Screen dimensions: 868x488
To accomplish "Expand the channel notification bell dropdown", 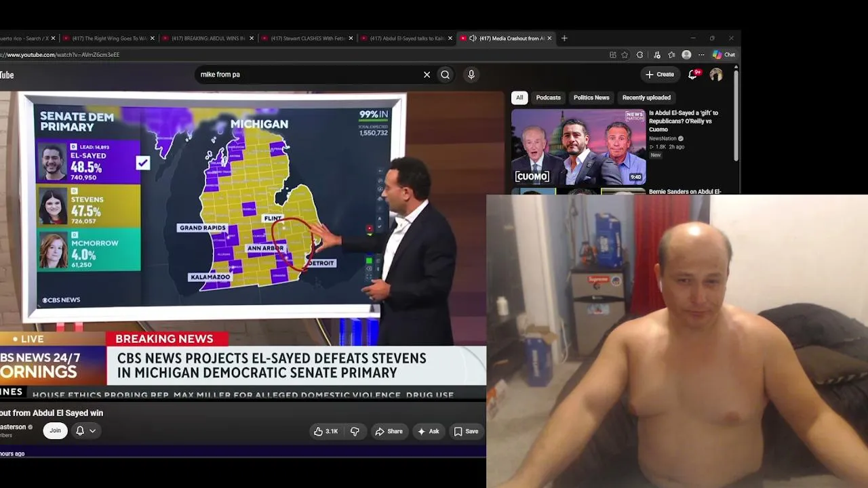I will pos(85,430).
